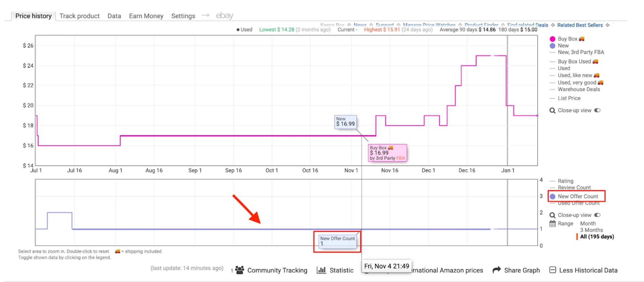Toggle New Offer Count legend dot
The width and height of the screenshot is (644, 282).
tap(552, 196)
